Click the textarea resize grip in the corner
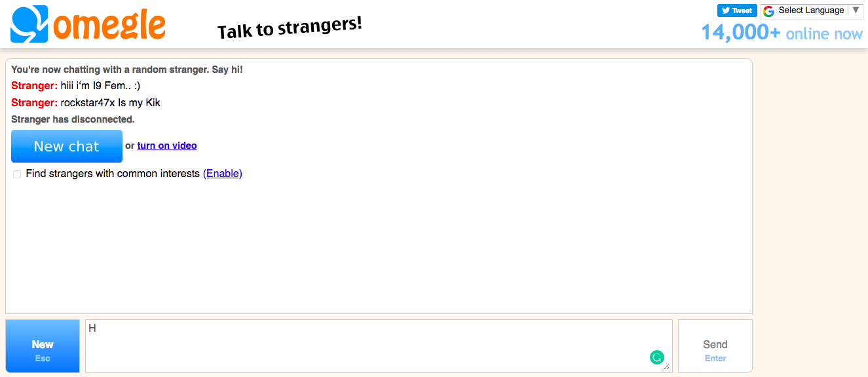The height and width of the screenshot is (377, 868). 668,368
